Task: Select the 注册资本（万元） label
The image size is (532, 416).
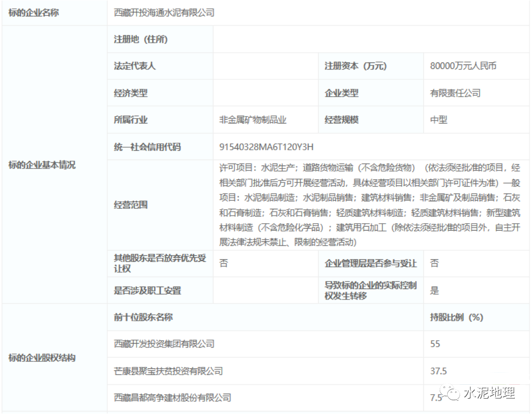Action: 355,66
